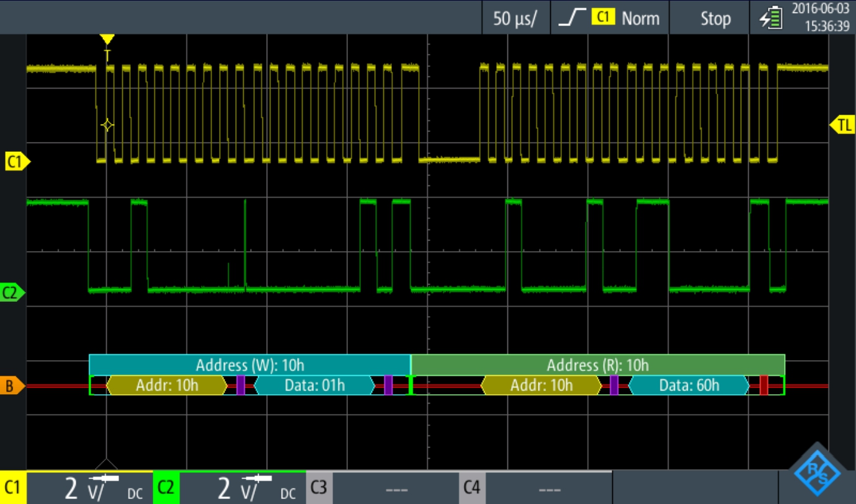
Task: Select the C1 channel ground marker
Action: click(x=17, y=162)
